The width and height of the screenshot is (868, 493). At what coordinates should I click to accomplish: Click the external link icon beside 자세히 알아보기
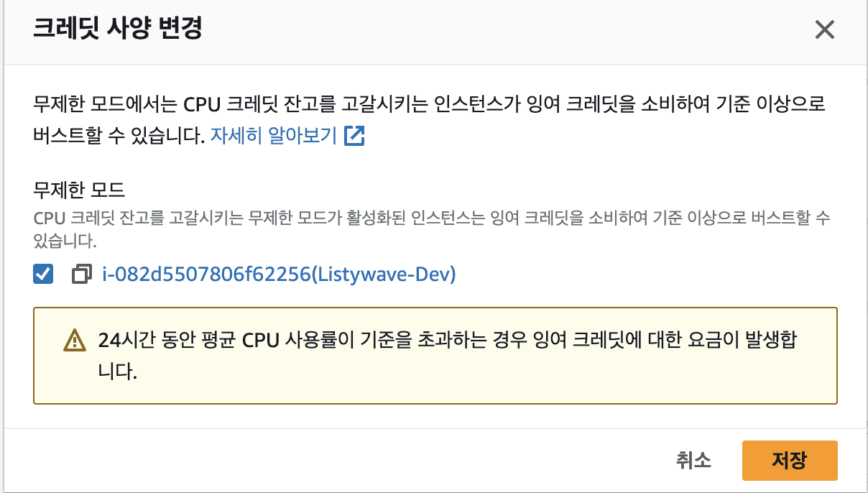click(x=354, y=136)
